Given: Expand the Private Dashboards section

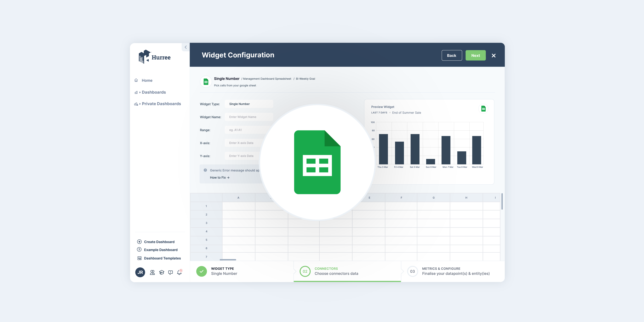Looking at the screenshot, I should pos(140,104).
